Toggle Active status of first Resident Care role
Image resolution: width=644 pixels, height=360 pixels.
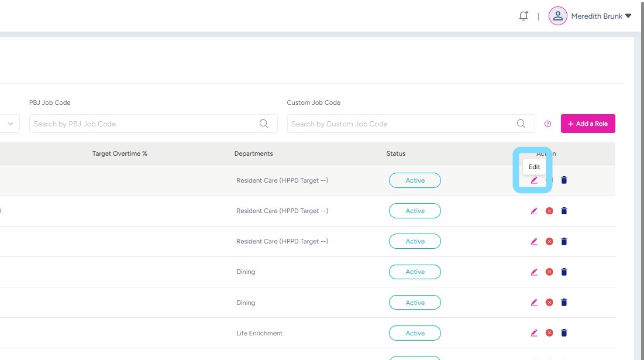pyautogui.click(x=415, y=180)
